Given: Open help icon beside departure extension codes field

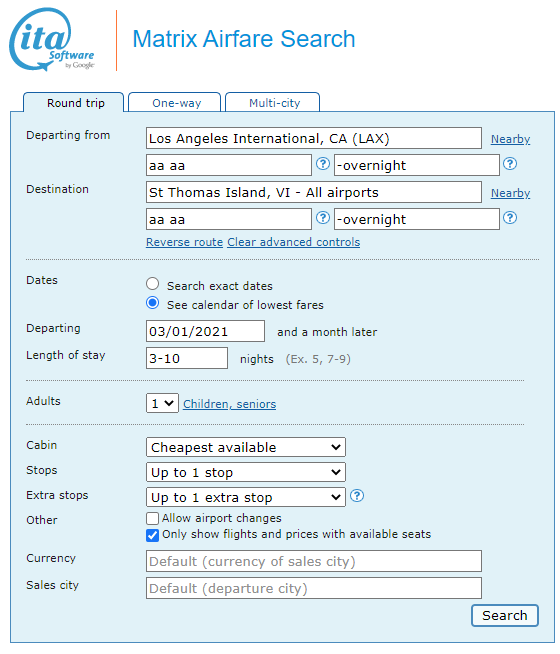Looking at the screenshot, I should tap(510, 164).
